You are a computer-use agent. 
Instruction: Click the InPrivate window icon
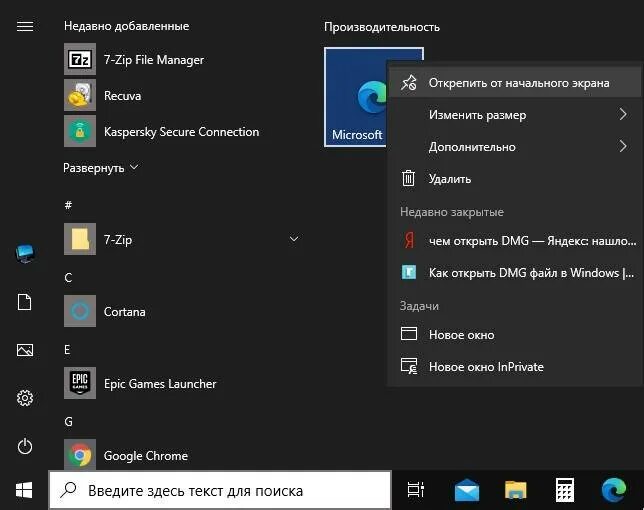point(409,365)
